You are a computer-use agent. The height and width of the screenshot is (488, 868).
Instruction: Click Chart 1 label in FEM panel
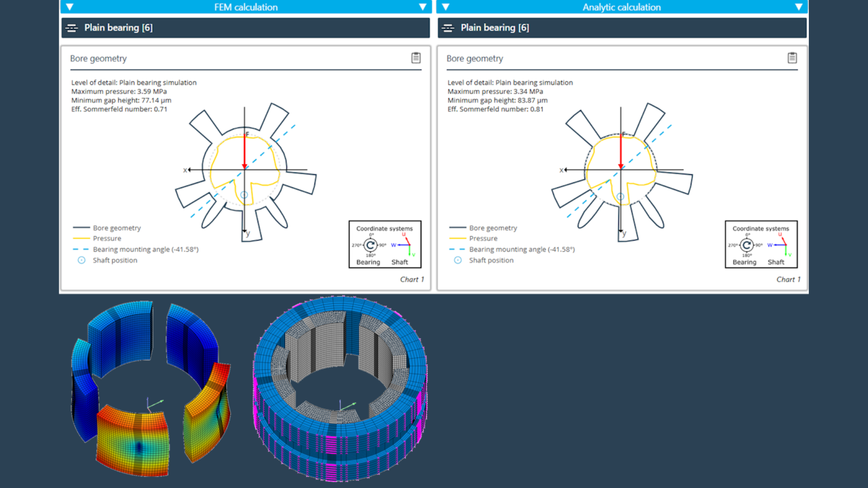[x=412, y=279]
